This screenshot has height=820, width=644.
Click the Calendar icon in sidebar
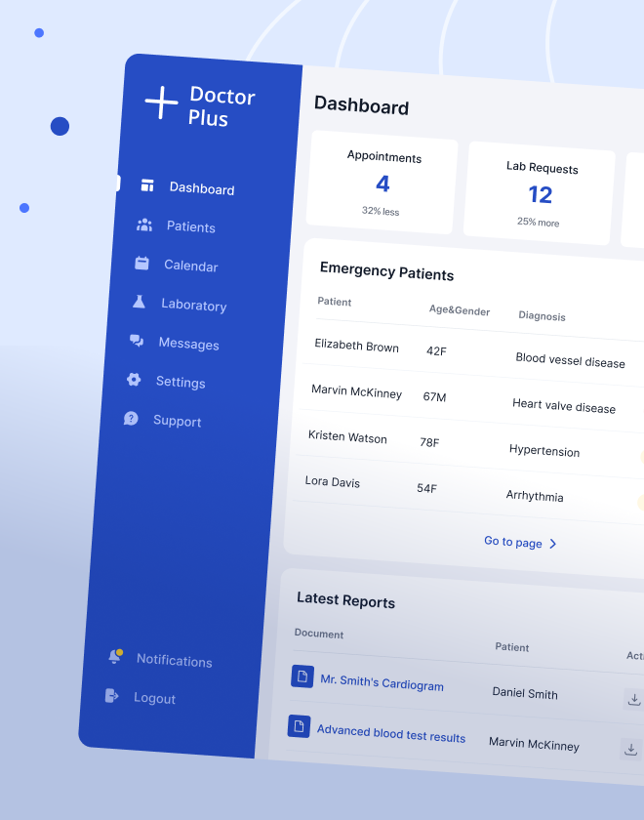141,263
